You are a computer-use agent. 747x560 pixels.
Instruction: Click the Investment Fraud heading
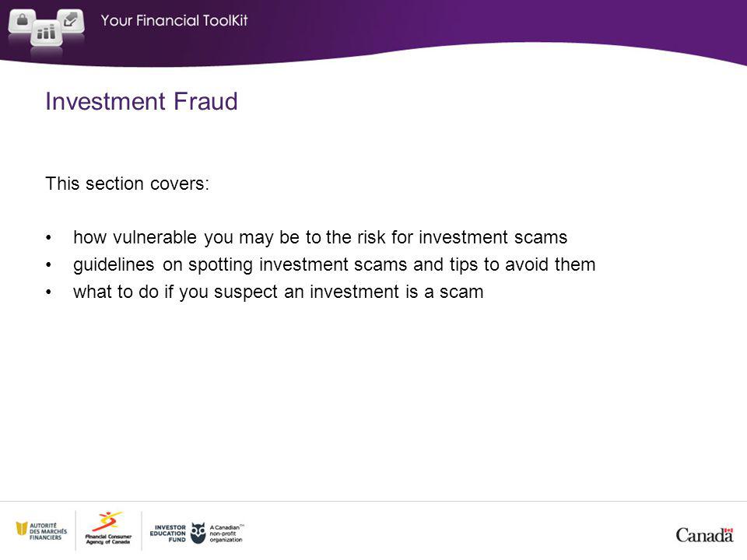(142, 101)
